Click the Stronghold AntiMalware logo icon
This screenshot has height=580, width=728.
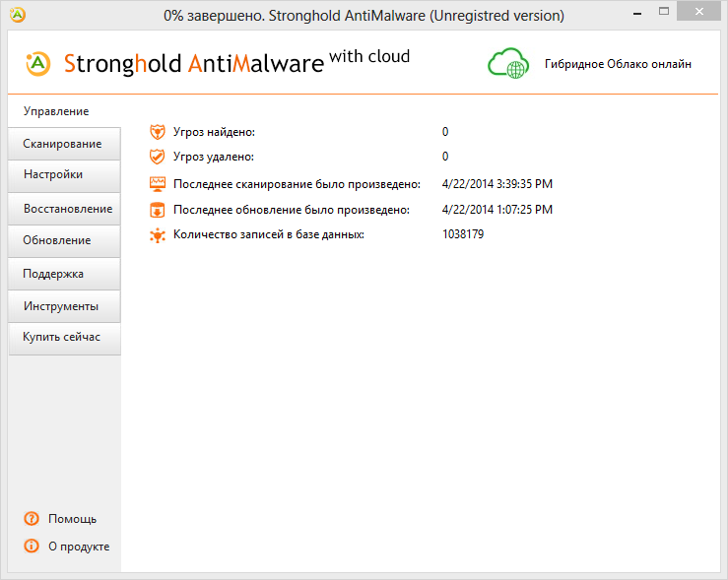click(38, 63)
